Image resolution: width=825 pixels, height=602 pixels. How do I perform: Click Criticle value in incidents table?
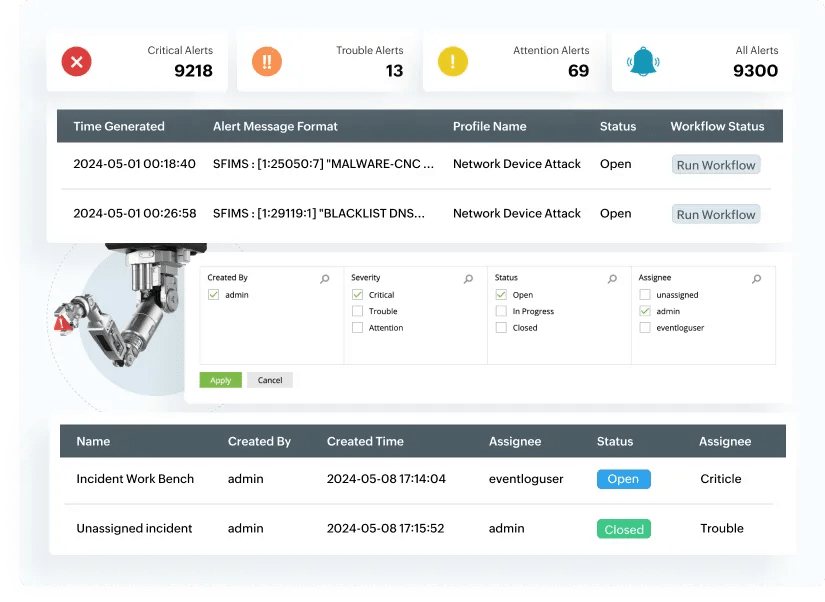[720, 479]
